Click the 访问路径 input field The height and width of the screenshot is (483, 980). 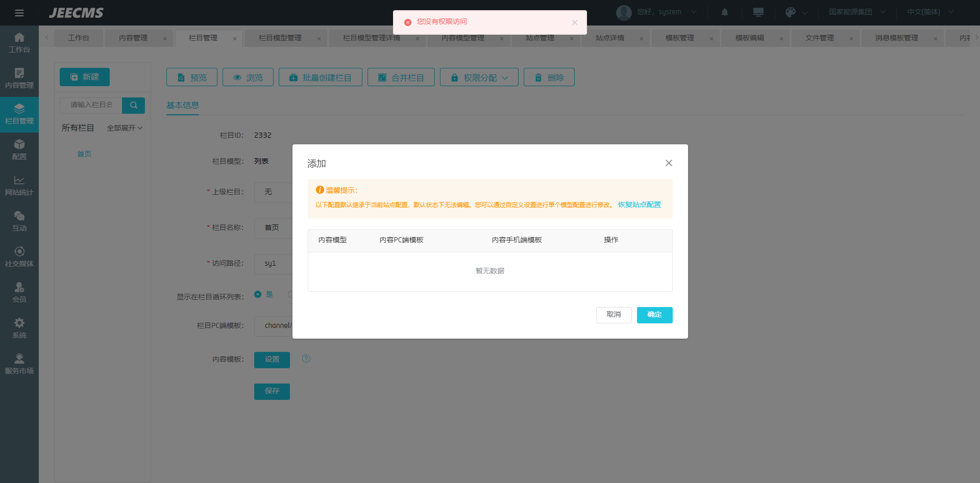point(274,264)
